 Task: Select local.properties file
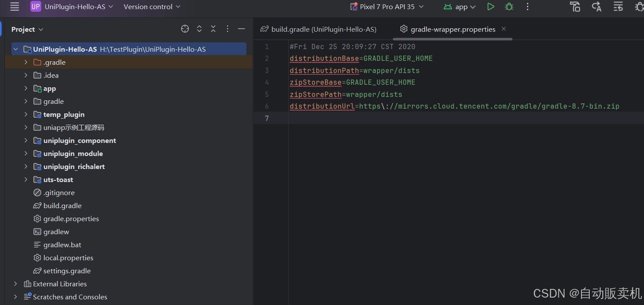[69, 258]
